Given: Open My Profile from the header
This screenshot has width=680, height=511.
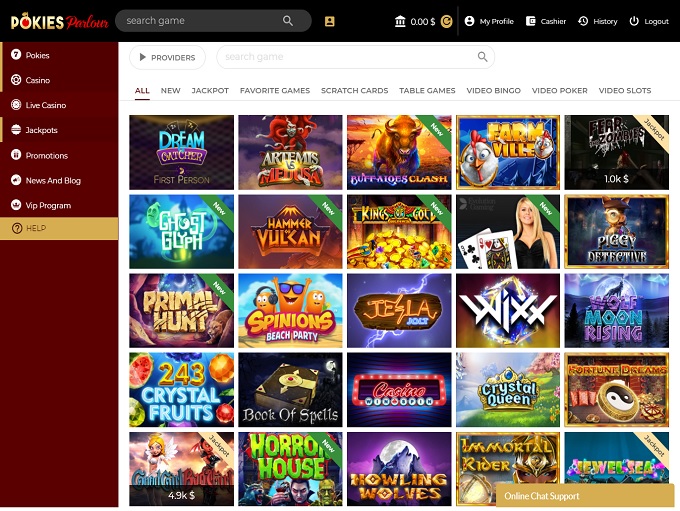Looking at the screenshot, I should [488, 21].
